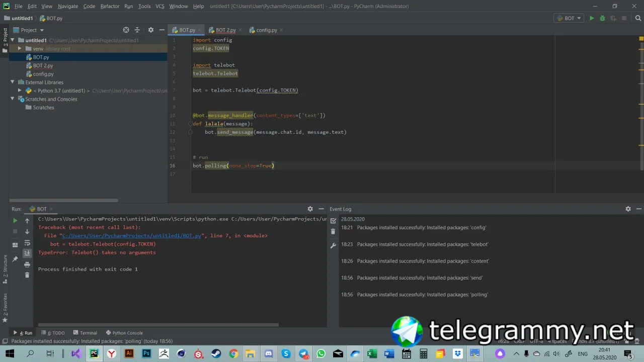Open Project panel settings gear
This screenshot has height=362, width=644.
coord(150,30)
